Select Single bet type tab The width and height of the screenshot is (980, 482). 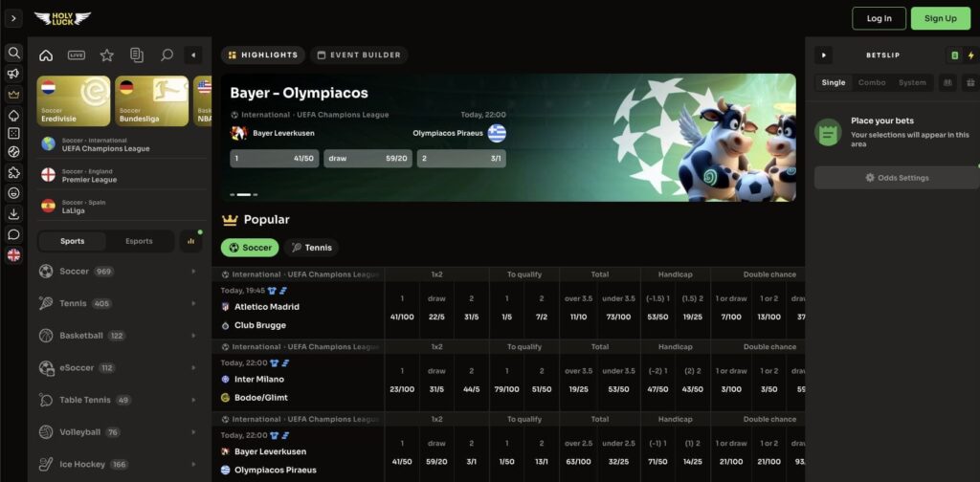pyautogui.click(x=834, y=82)
